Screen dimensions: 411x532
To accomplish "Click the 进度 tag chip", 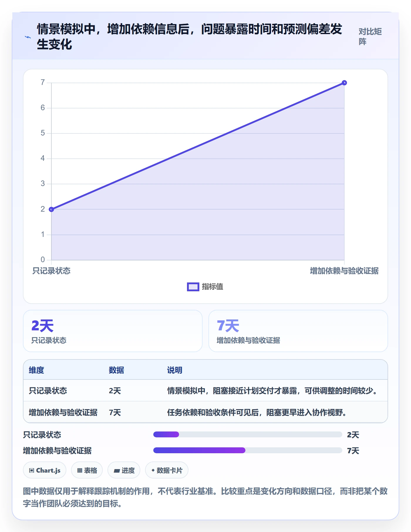I will [x=124, y=470].
